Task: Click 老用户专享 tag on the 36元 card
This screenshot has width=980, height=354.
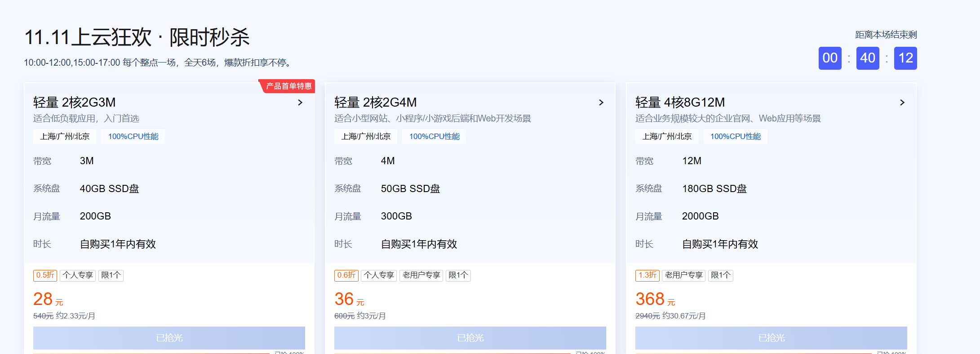Action: (421, 275)
